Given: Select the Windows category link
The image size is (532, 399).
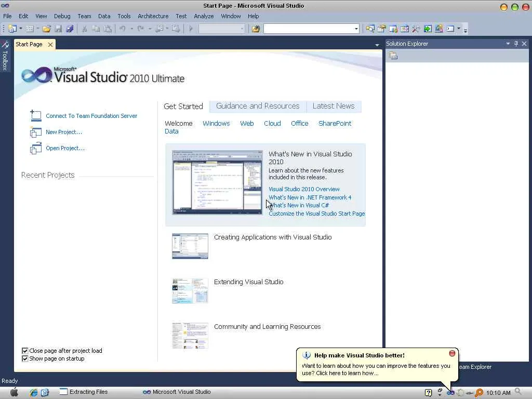Looking at the screenshot, I should 216,124.
